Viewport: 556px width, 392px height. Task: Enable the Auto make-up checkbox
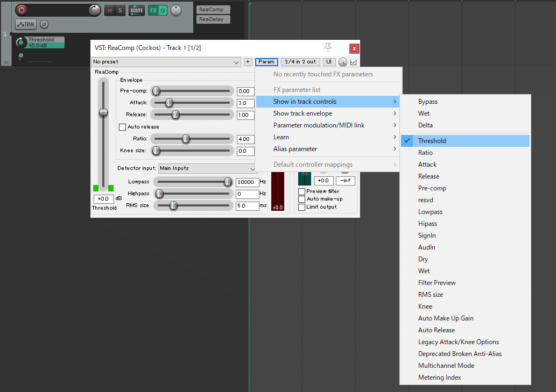tap(302, 199)
